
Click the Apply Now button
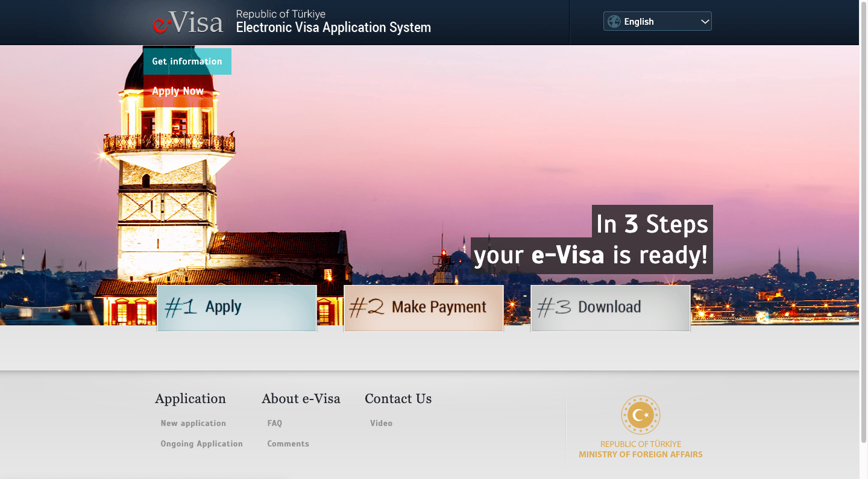pos(178,91)
